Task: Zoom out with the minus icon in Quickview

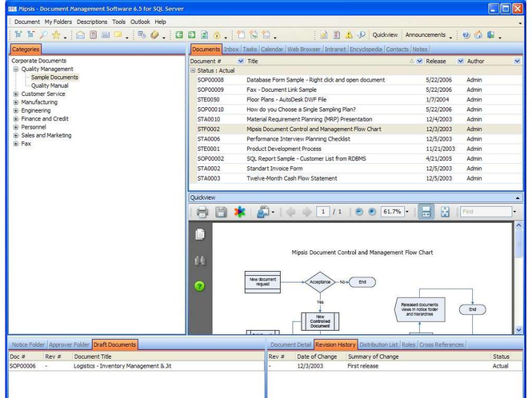Action: [359, 212]
